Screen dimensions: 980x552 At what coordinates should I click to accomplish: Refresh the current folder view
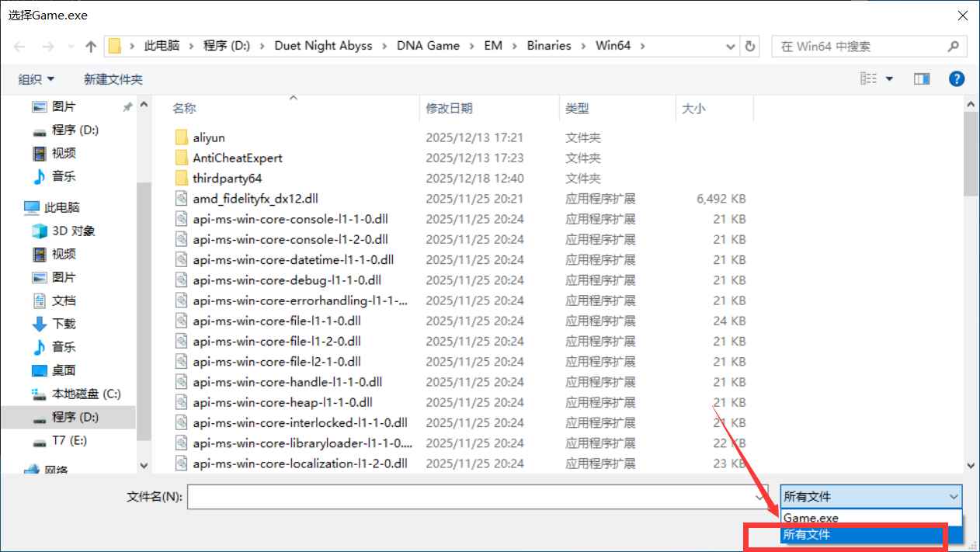click(x=749, y=46)
